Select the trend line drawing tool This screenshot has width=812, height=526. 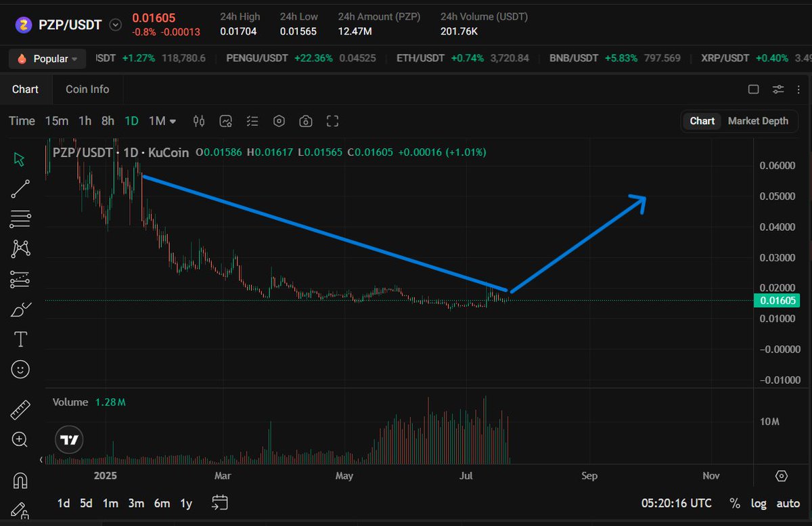click(x=20, y=190)
